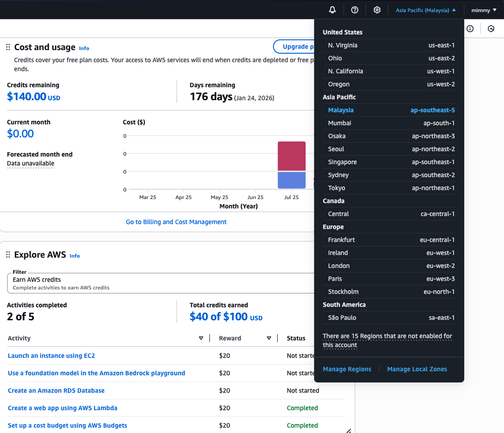Click the hexagon icon at top right

[491, 29]
